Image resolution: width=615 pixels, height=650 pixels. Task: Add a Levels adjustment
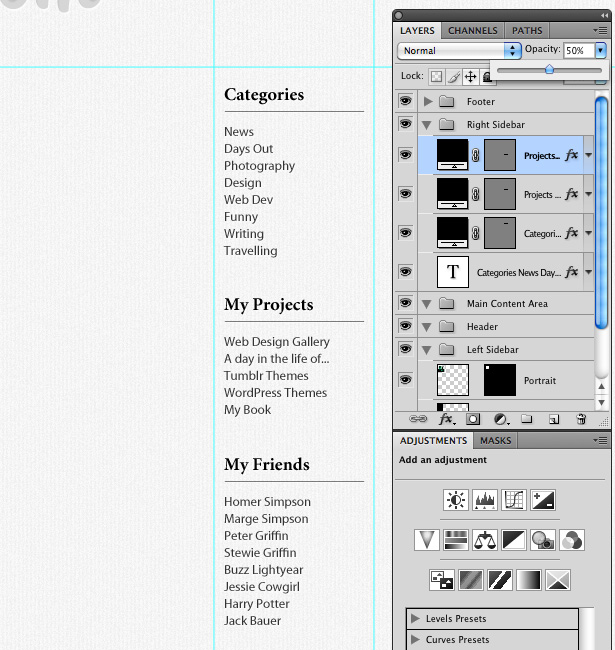pos(484,500)
